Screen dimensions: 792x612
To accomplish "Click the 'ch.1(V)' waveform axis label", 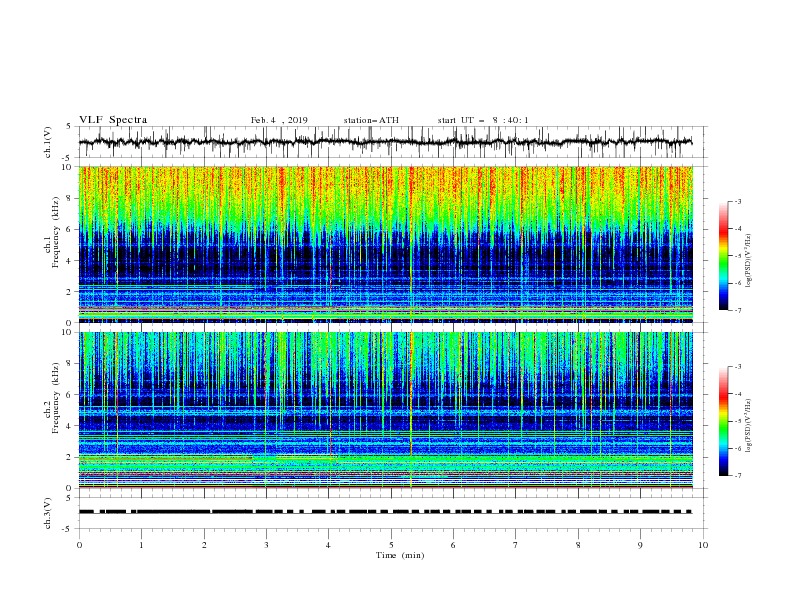I will pyautogui.click(x=48, y=142).
